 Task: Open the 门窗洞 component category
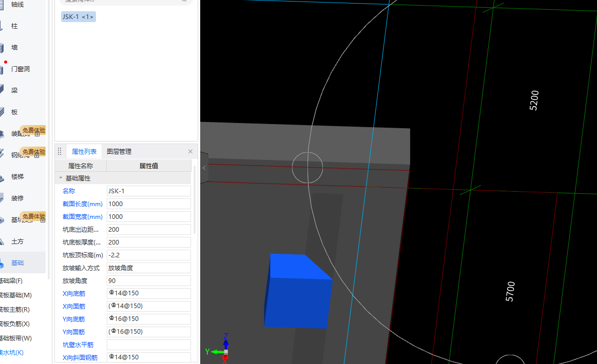point(20,69)
